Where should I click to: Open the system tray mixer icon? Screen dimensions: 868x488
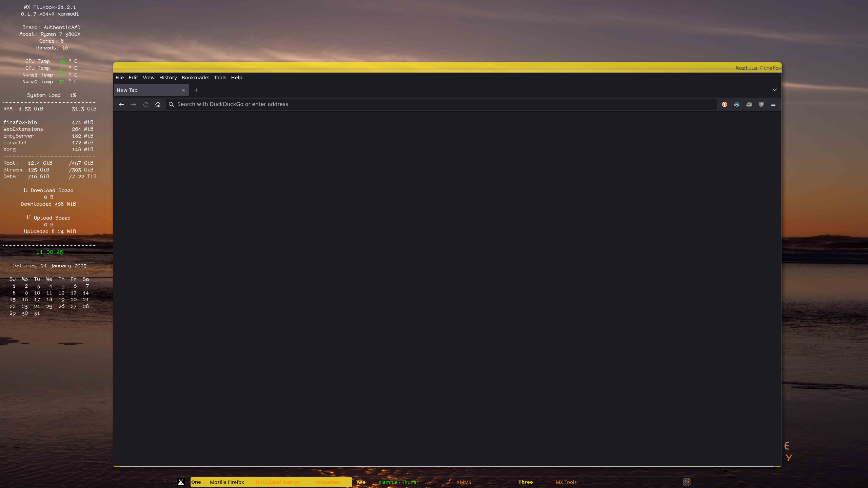click(687, 482)
